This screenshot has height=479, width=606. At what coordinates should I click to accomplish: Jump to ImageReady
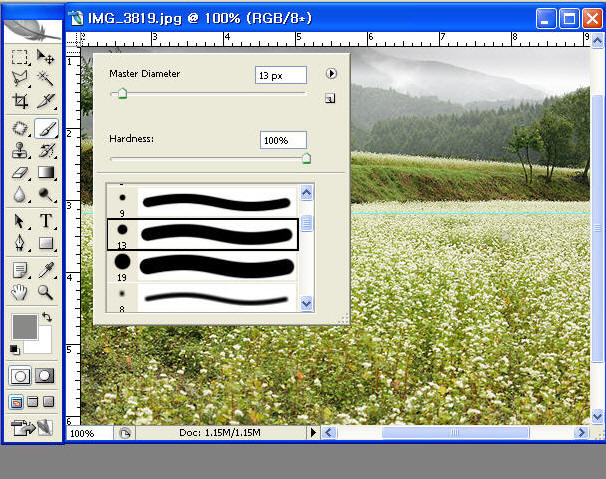tap(32, 428)
